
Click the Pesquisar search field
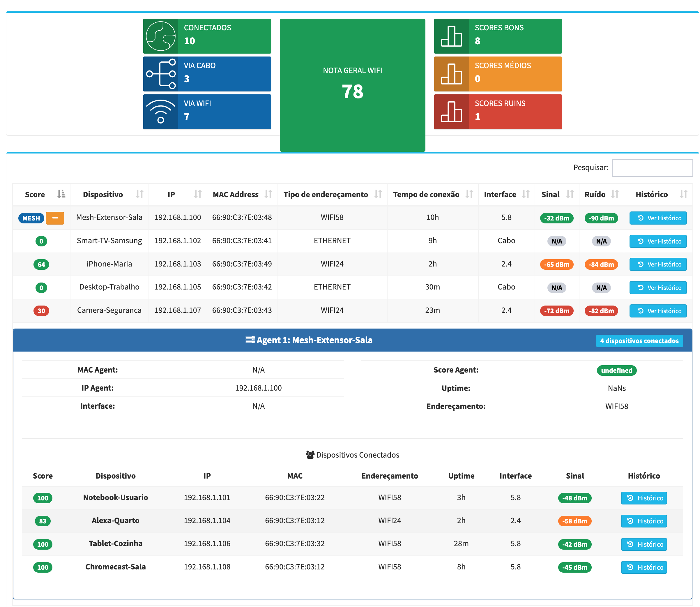click(652, 168)
